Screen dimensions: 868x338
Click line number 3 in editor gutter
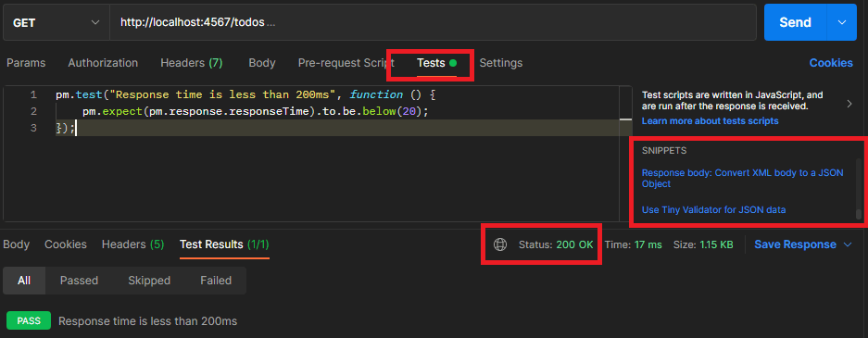point(33,129)
